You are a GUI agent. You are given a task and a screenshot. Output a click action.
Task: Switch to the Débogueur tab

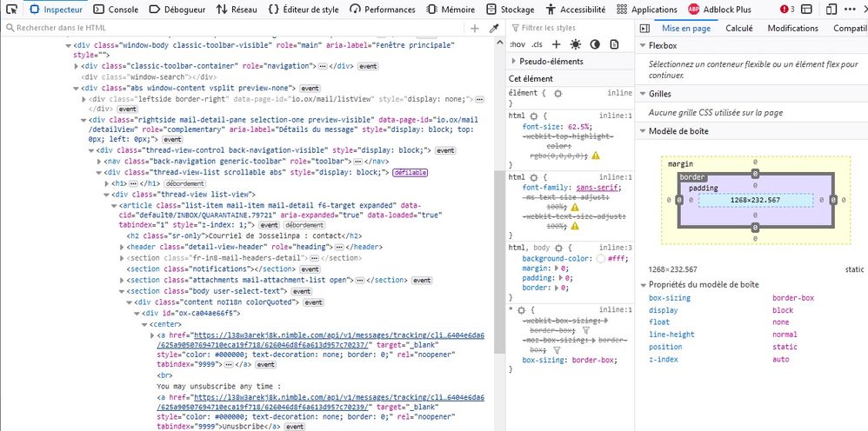[x=177, y=10]
